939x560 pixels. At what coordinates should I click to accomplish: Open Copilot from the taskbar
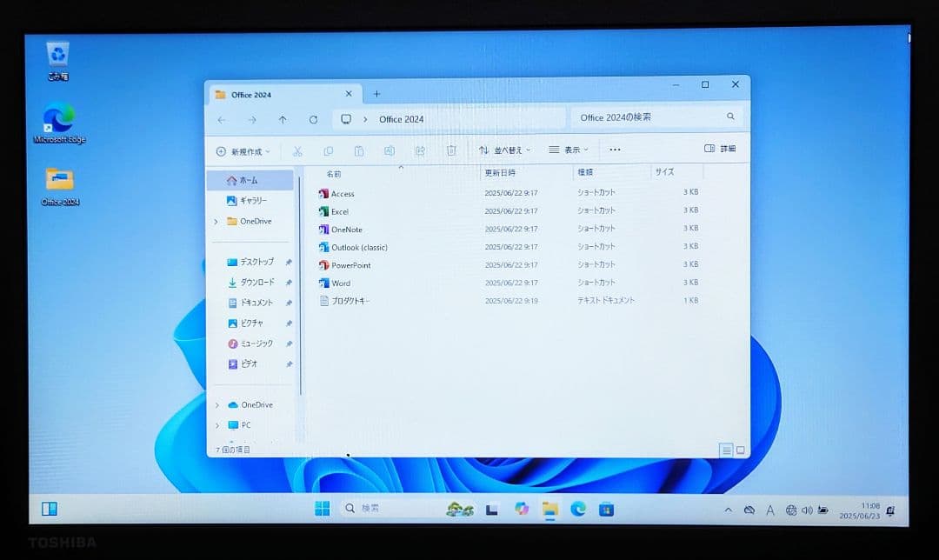(x=523, y=510)
